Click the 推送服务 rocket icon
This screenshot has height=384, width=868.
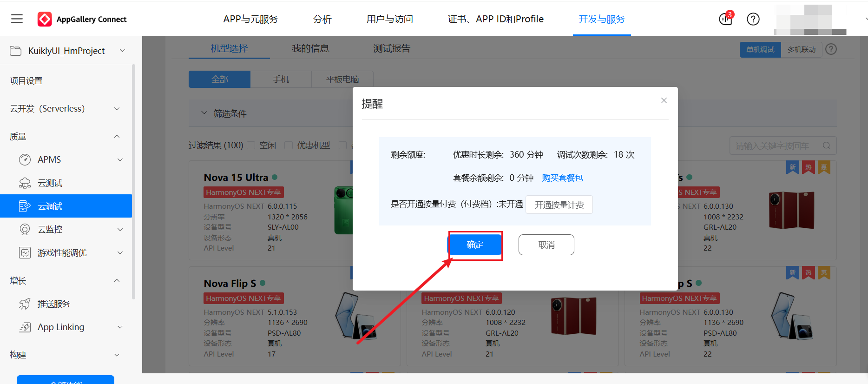point(25,304)
